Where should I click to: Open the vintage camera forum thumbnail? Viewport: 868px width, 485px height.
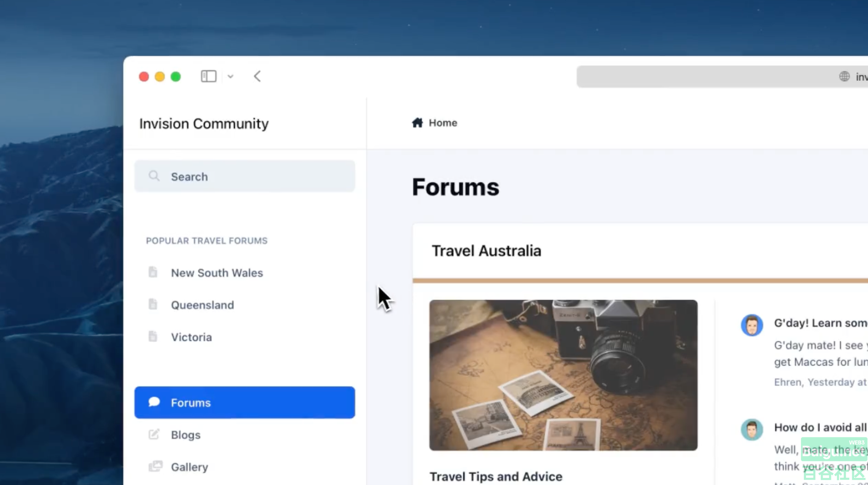tap(563, 375)
